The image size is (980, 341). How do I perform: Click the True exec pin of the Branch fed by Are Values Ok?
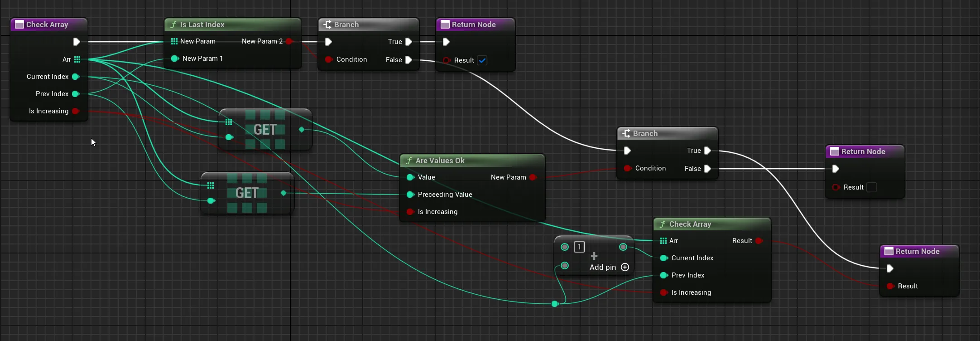pos(707,151)
